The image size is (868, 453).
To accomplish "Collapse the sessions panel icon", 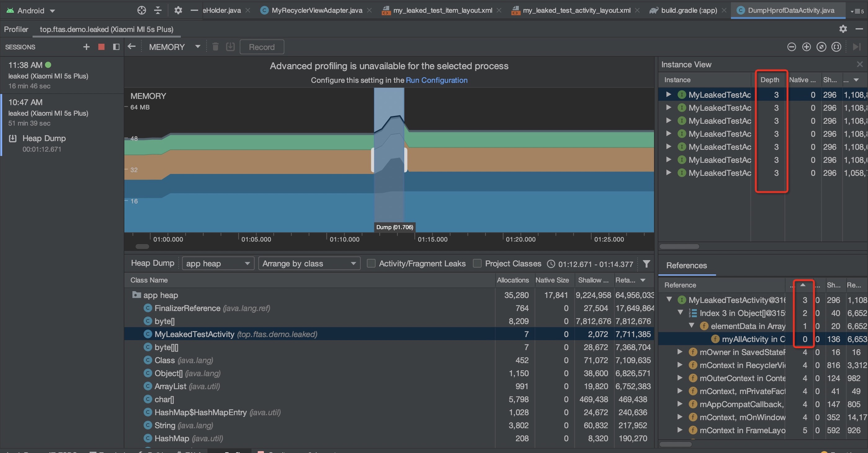I will click(x=116, y=47).
